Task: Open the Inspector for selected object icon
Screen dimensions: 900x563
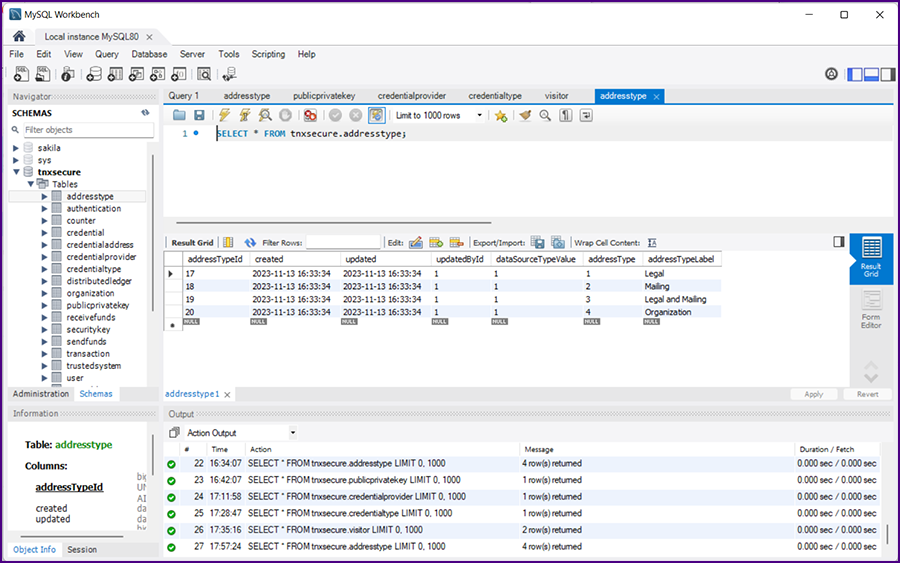Action: pos(67,74)
